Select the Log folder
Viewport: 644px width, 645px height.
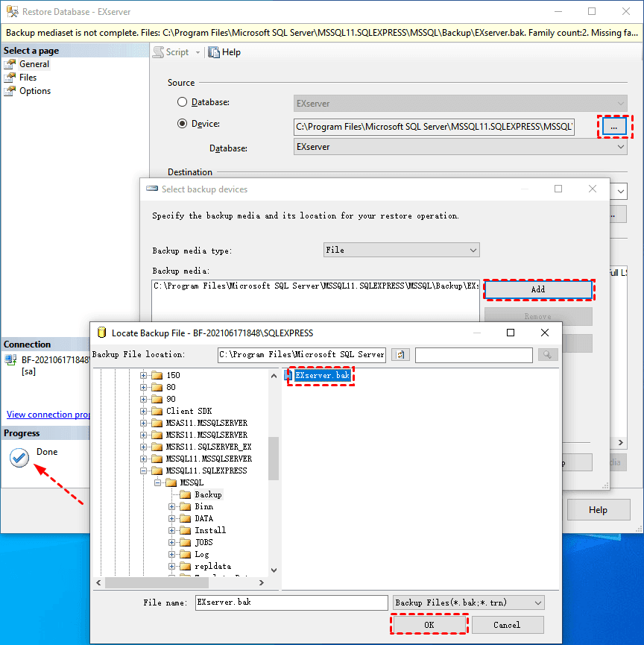point(201,554)
